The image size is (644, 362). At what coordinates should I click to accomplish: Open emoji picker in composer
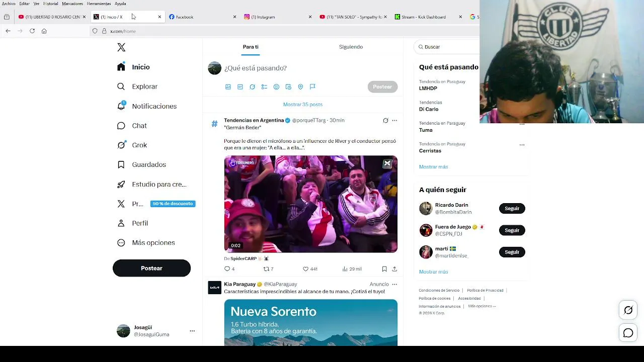pos(276,87)
